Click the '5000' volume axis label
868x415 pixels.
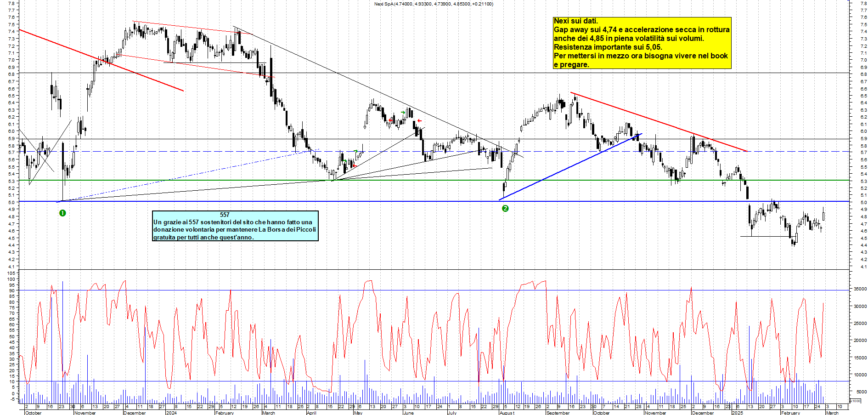pos(862,392)
